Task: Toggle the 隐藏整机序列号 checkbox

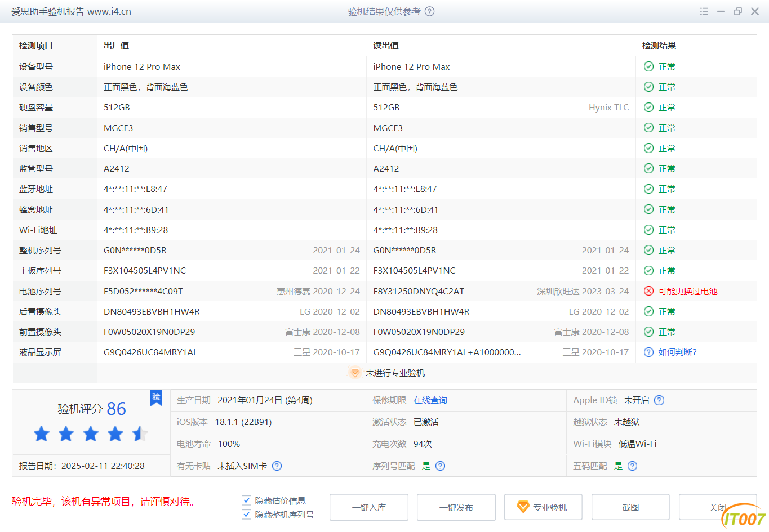Action: (x=246, y=514)
